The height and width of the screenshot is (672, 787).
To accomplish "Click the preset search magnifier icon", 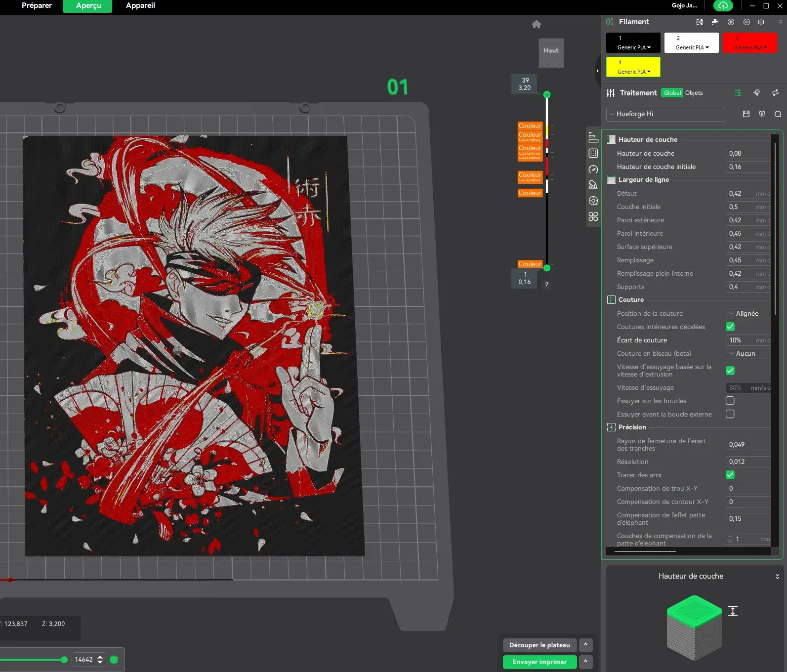I will (x=778, y=114).
